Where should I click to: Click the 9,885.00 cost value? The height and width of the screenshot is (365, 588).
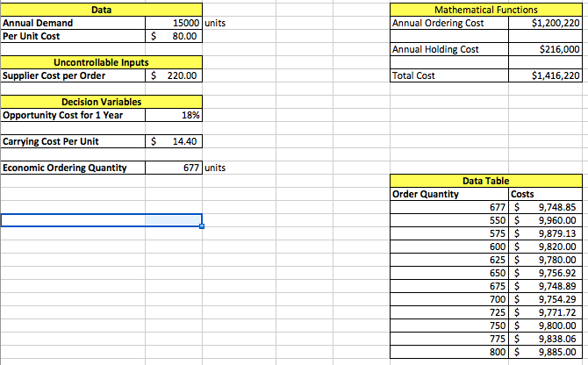point(545,352)
